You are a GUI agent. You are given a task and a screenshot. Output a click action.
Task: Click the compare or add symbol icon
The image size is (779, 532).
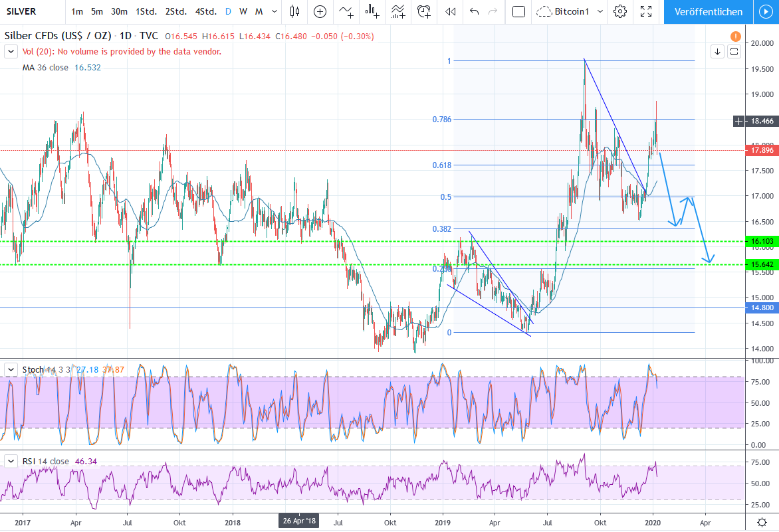[320, 11]
